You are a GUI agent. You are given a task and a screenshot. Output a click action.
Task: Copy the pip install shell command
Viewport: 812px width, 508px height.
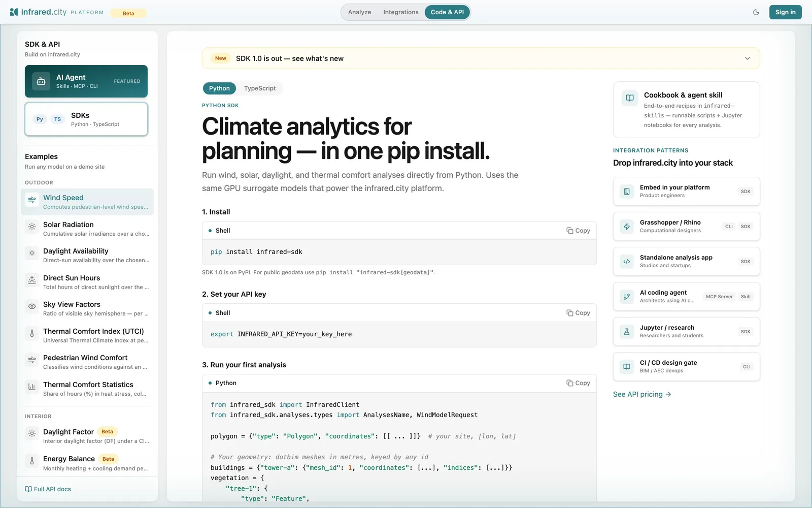point(578,231)
